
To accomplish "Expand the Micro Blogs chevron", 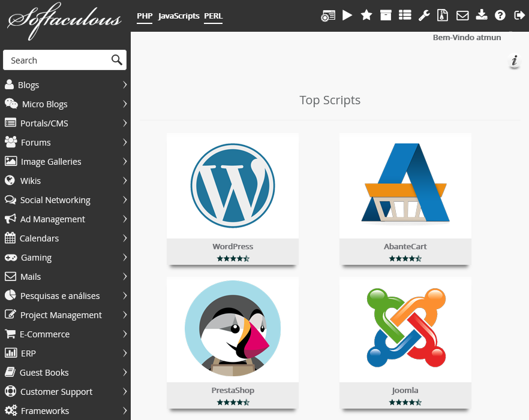I will [x=125, y=104].
